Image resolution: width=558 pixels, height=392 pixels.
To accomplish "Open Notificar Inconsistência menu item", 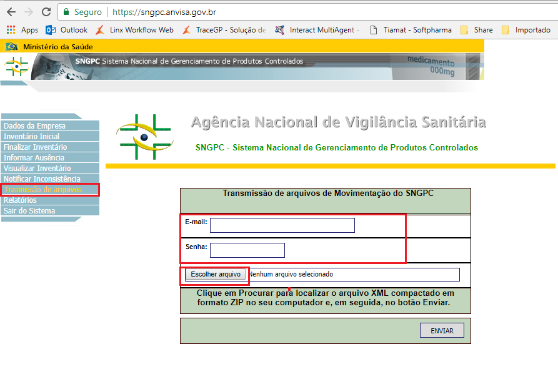I will [50, 179].
